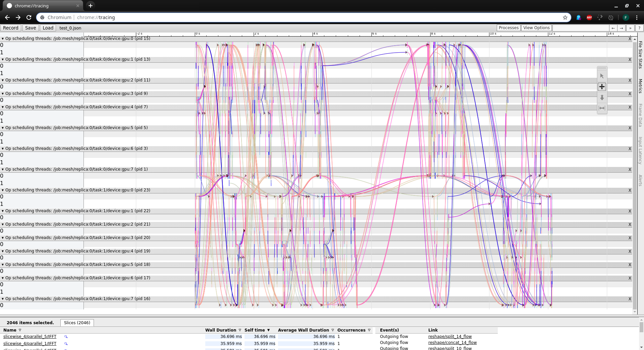The height and width of the screenshot is (350, 644).
Task: Switch to the Slices (2046) tab
Action: coord(77,323)
